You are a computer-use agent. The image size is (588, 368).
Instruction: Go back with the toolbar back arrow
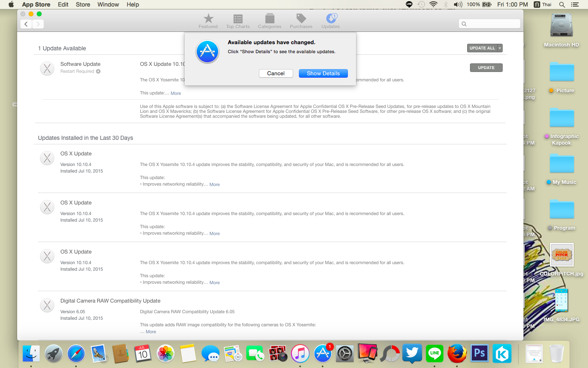[x=26, y=24]
